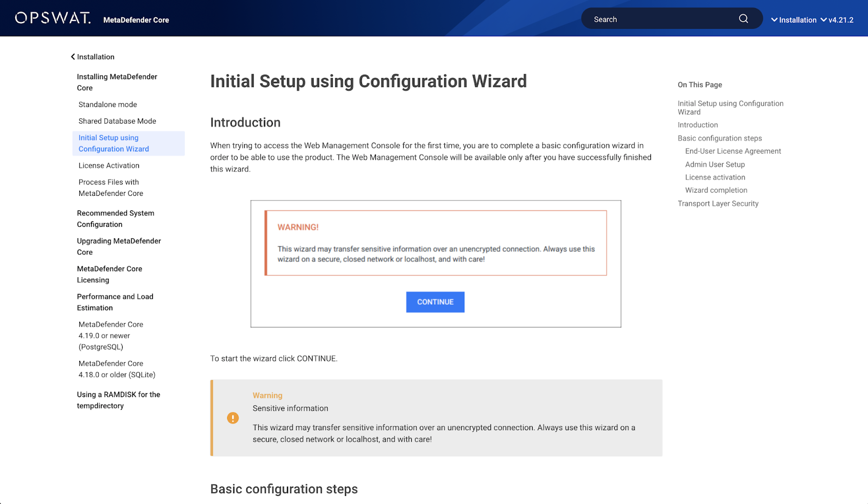The width and height of the screenshot is (868, 504).
Task: Click the 'To start the wizard click CONTINUE.' text
Action: tap(274, 359)
